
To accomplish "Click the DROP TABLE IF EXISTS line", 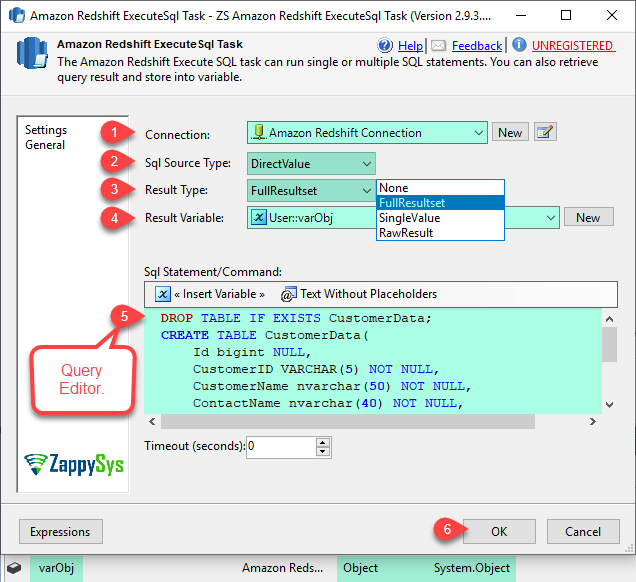I will coord(296,318).
